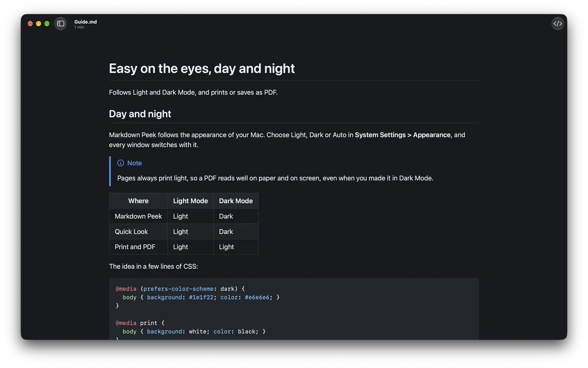Click the "black" color value in code
Viewport: 588px width, 368px height.
[247, 332]
